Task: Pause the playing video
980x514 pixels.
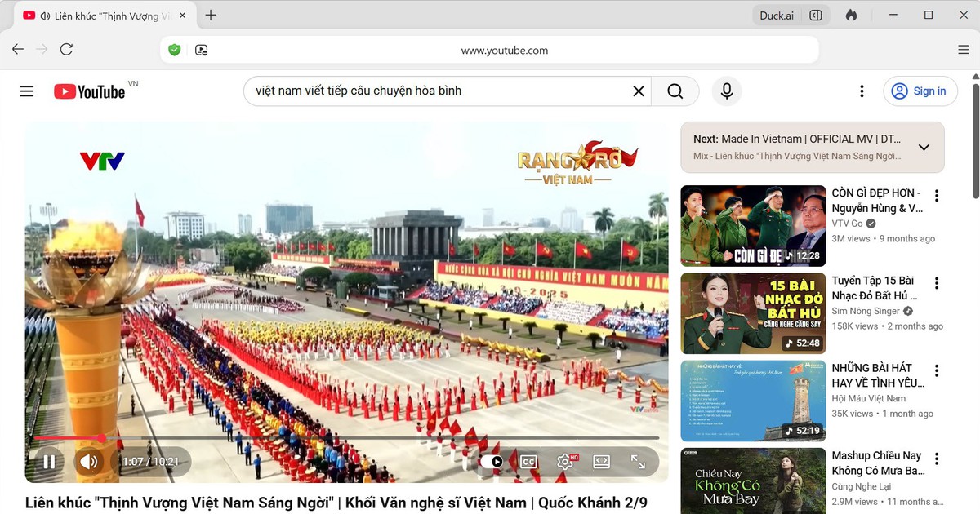Action: [49, 462]
